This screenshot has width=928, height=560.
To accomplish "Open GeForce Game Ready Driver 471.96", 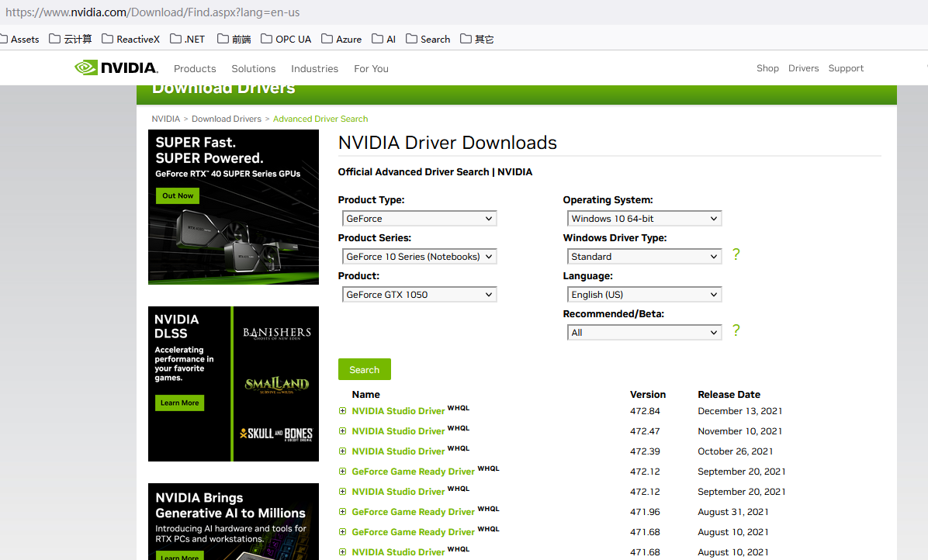I will 413,511.
